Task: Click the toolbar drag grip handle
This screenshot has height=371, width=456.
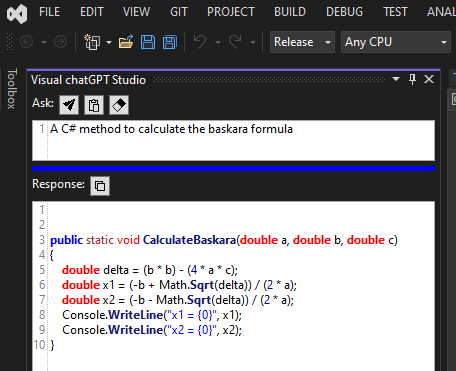Action: click(10, 42)
